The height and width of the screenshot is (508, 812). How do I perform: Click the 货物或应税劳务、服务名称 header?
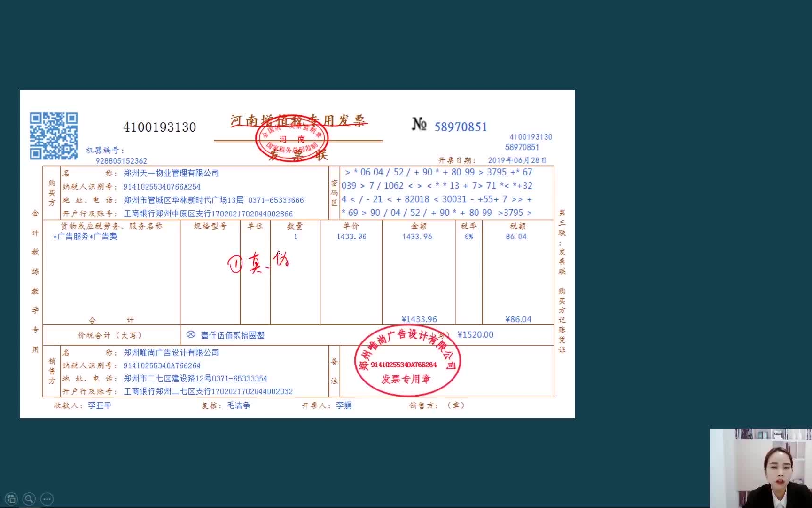111,226
